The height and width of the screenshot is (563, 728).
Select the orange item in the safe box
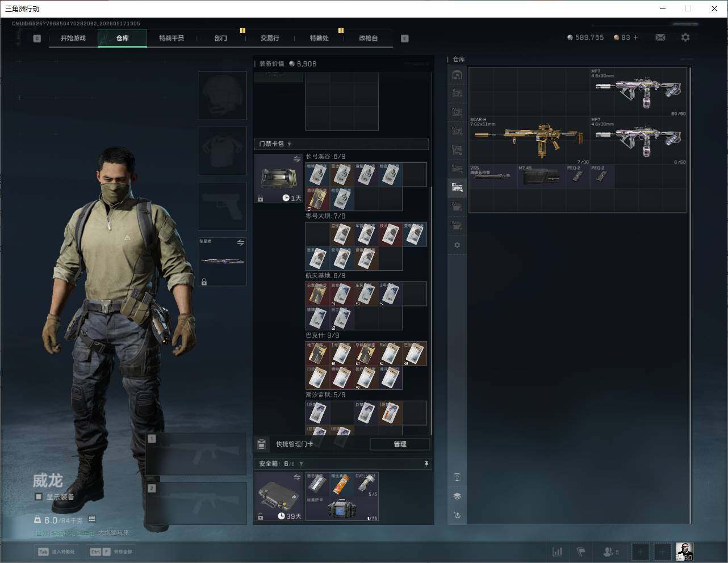[342, 485]
